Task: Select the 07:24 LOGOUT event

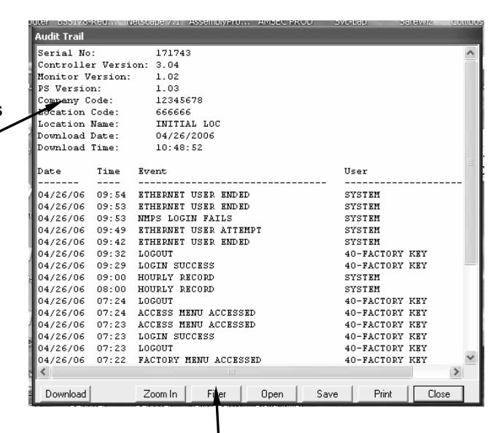Action: click(155, 301)
